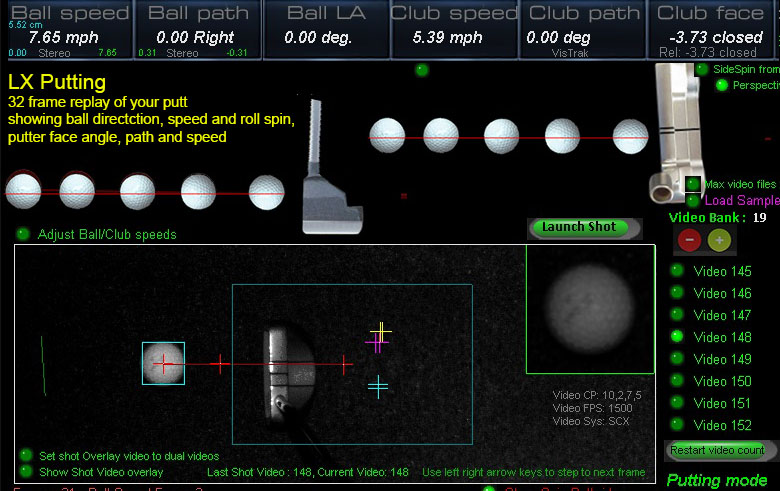Screen dimensions: 780x491
Task: Click the 7.65 mph ball speed value
Action: 63,37
